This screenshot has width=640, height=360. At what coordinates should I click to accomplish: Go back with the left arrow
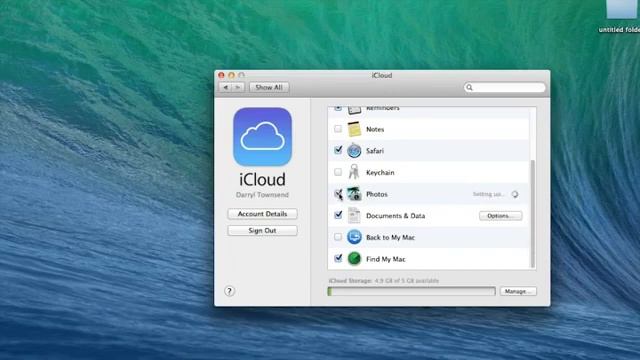[x=226, y=87]
